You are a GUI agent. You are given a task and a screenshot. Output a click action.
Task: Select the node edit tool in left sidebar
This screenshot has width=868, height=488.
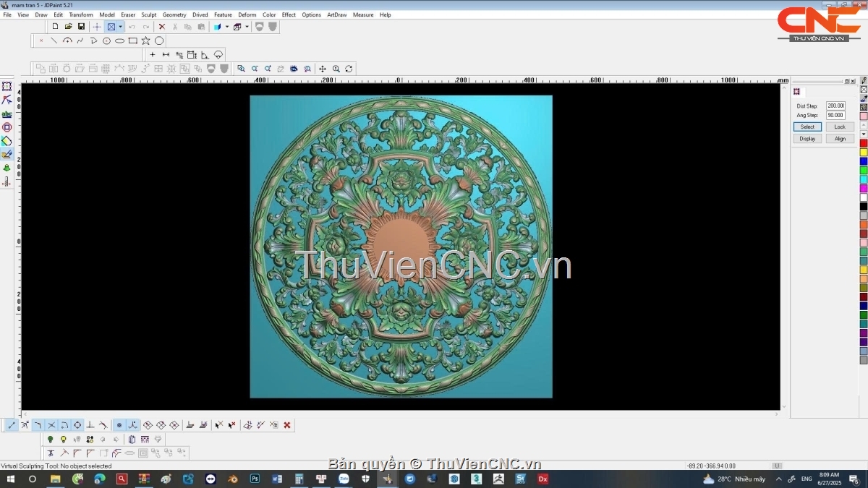click(x=7, y=100)
